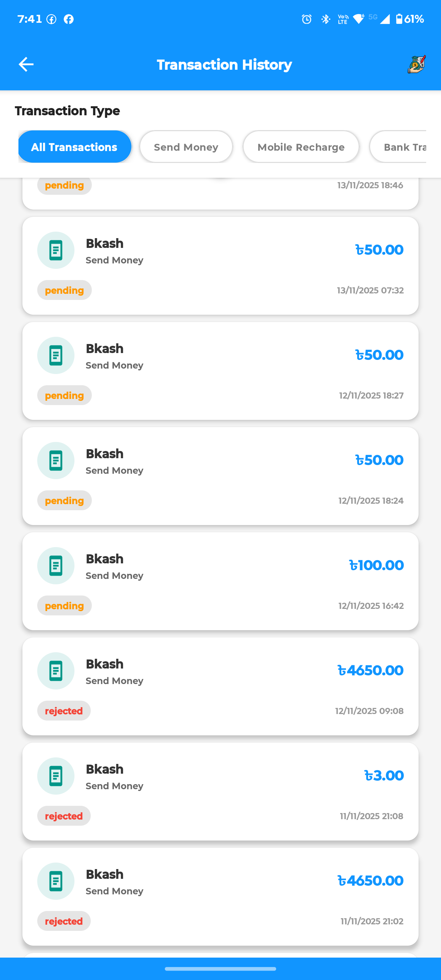
Task: Switch to Mobile Recharge filter
Action: click(301, 147)
